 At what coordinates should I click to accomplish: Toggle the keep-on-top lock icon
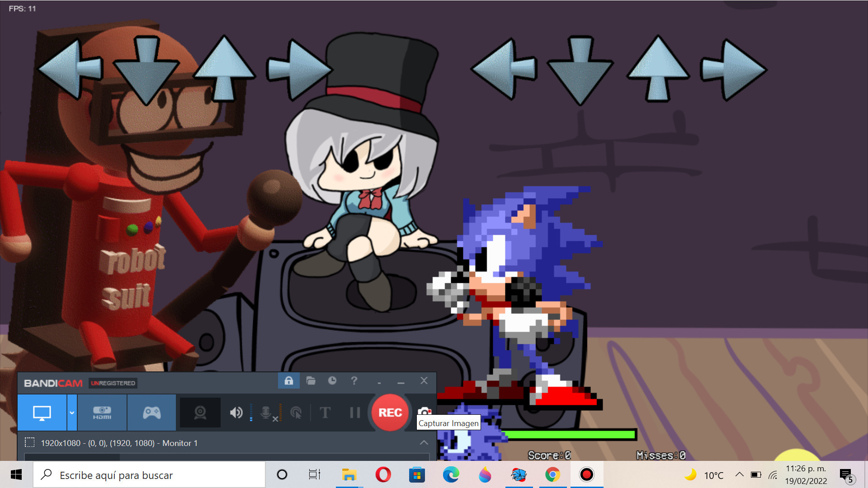click(288, 381)
